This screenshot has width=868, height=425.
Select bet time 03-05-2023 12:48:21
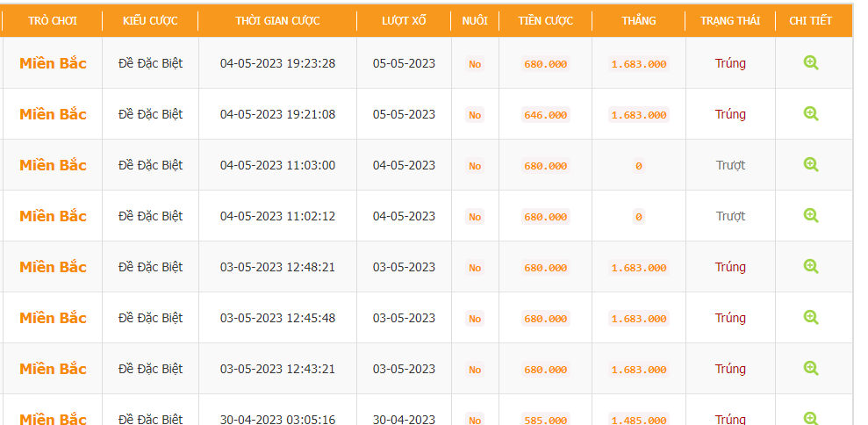pos(277,267)
